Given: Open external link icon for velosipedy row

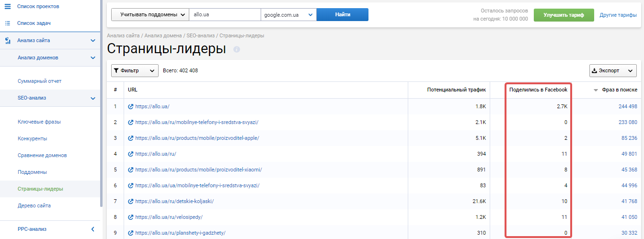Looking at the screenshot, I should pyautogui.click(x=131, y=217).
